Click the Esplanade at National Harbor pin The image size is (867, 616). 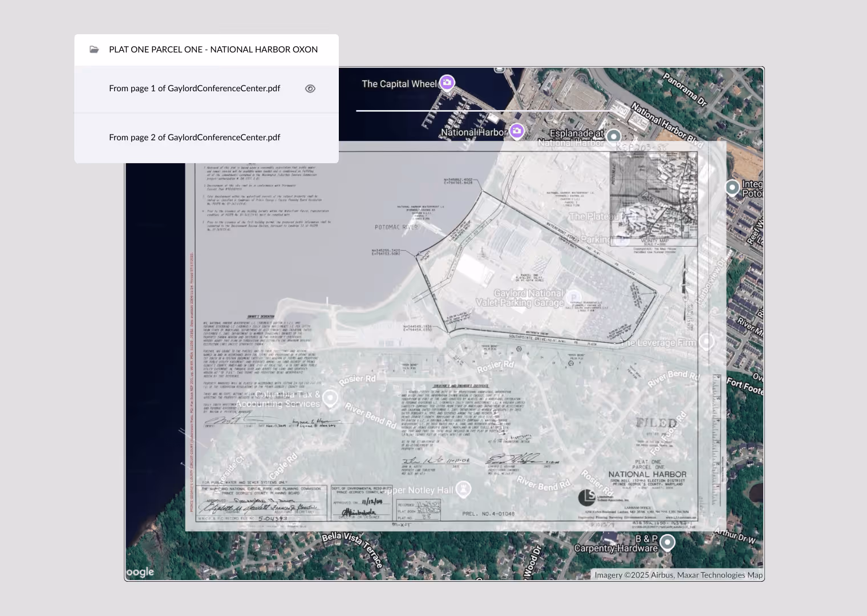point(614,136)
